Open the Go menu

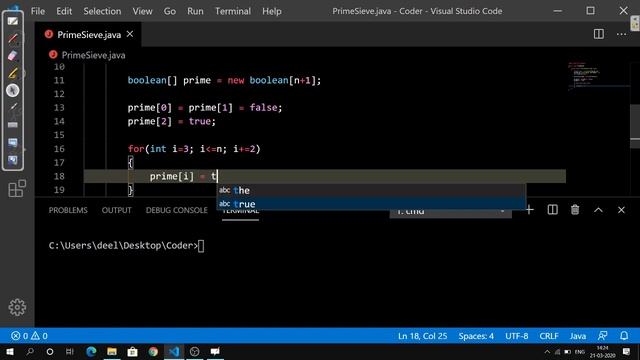[170, 11]
